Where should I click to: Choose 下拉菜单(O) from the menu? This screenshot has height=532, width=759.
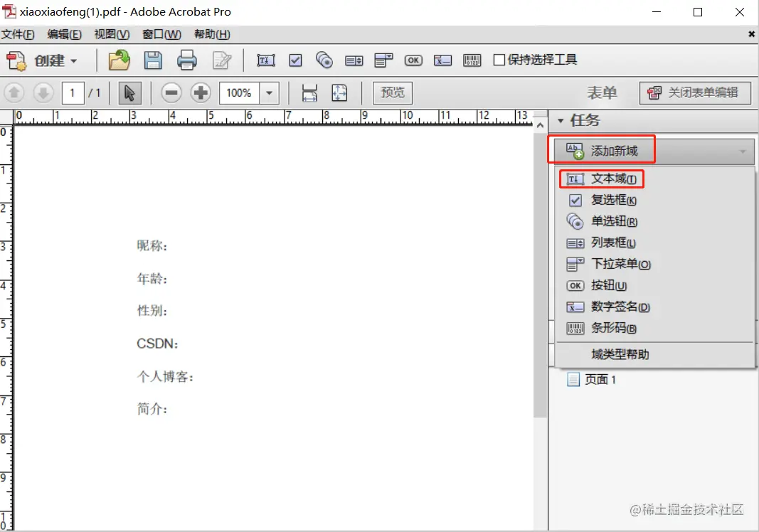point(655,264)
